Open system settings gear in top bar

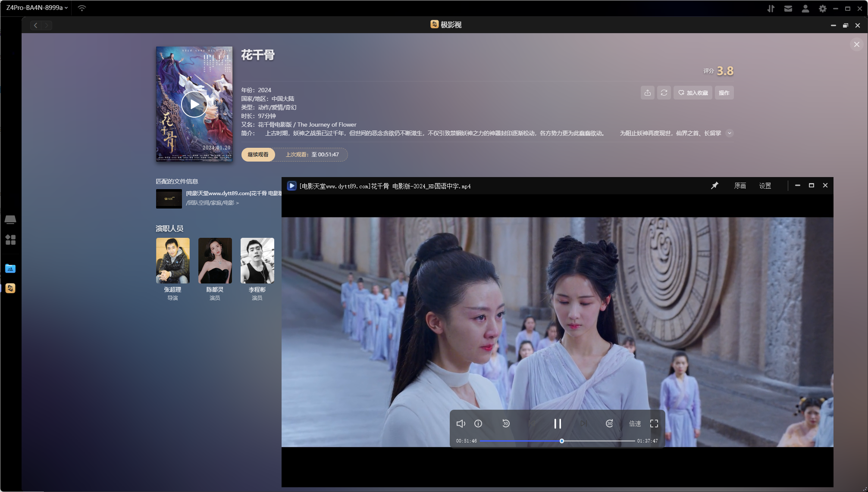tap(822, 8)
